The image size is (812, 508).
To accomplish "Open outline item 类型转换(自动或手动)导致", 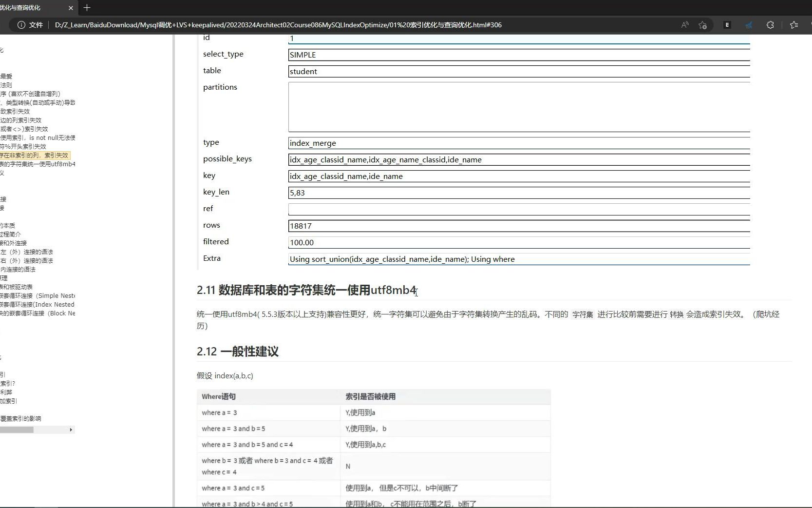I will click(x=38, y=103).
